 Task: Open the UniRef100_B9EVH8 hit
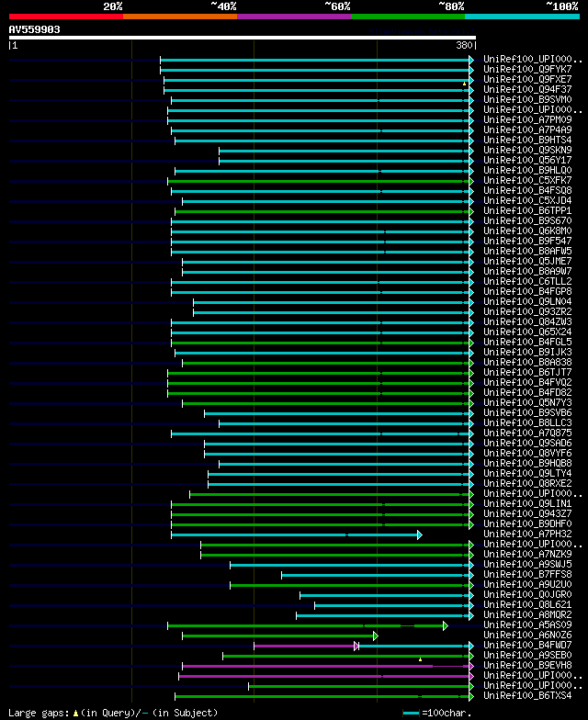[527, 665]
